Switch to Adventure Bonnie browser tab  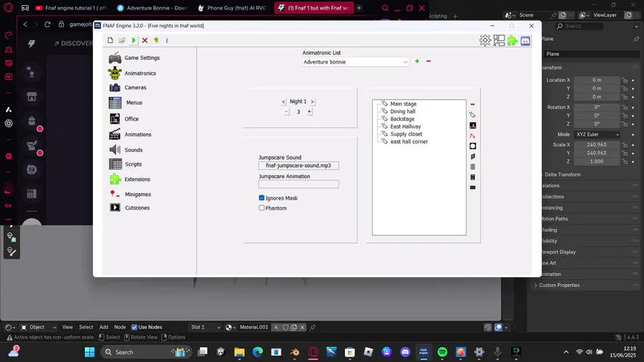[x=152, y=8]
